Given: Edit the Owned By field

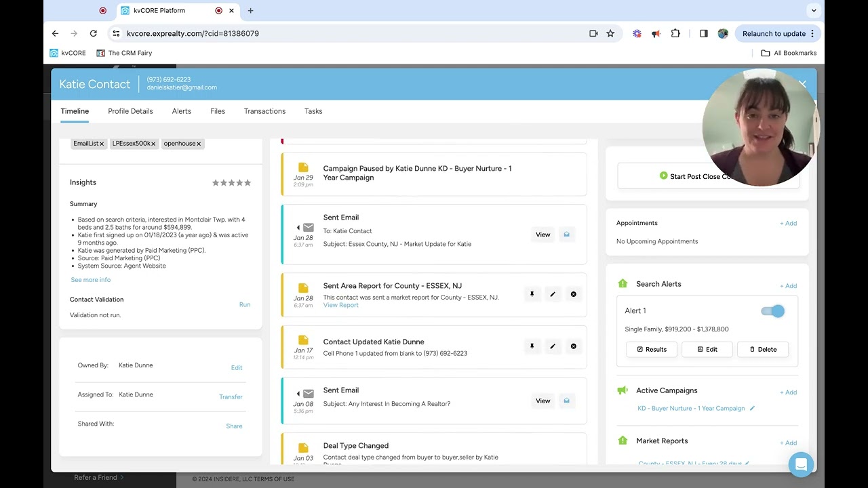Looking at the screenshot, I should click(237, 367).
